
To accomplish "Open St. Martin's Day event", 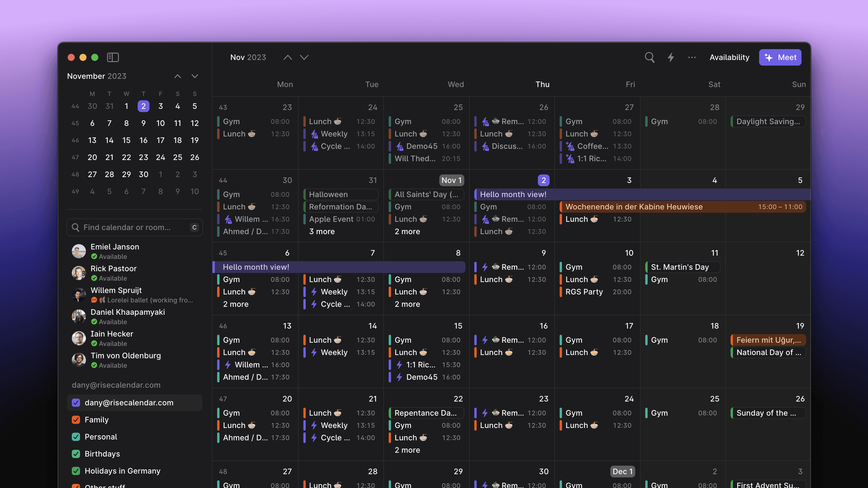I will click(683, 267).
